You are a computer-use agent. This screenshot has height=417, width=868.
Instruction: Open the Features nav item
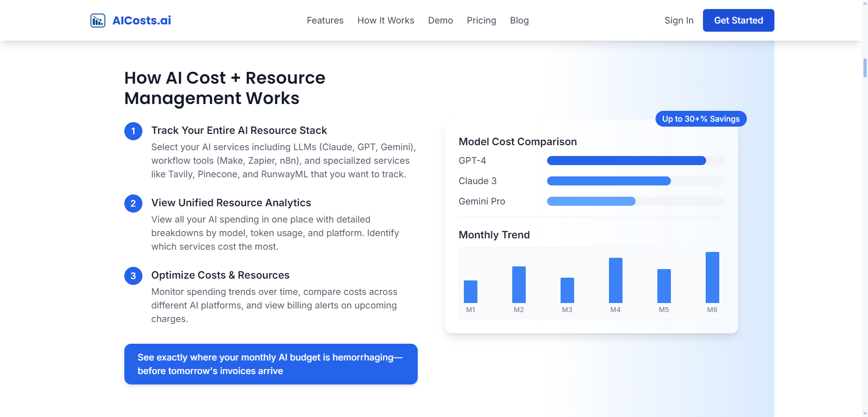pos(325,20)
